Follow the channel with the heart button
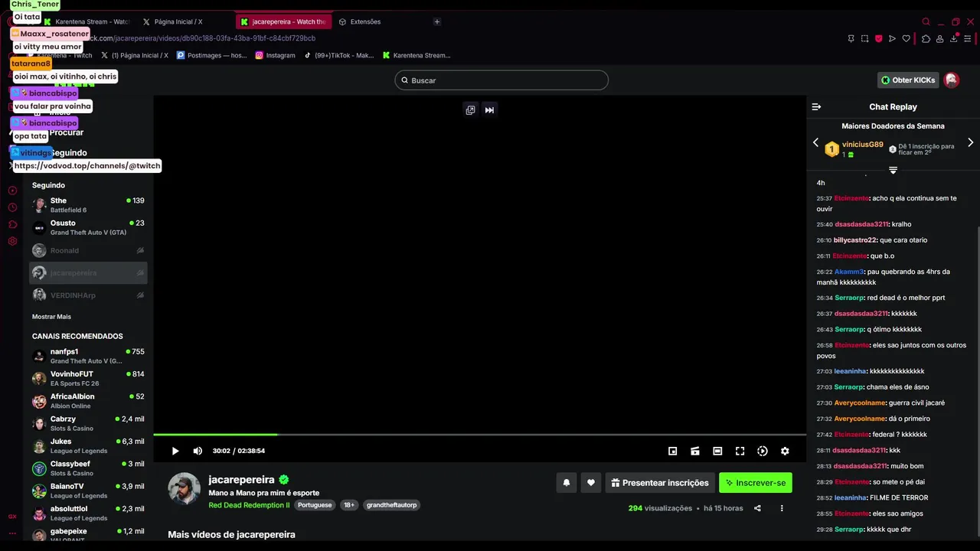Viewport: 980px width, 551px height. [590, 483]
